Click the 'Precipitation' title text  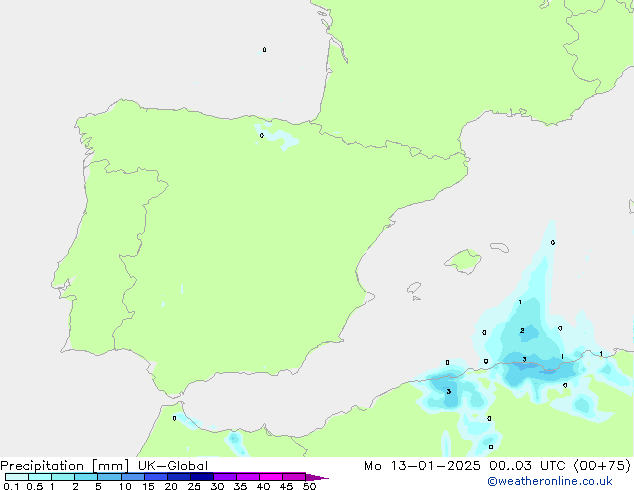pos(42,466)
